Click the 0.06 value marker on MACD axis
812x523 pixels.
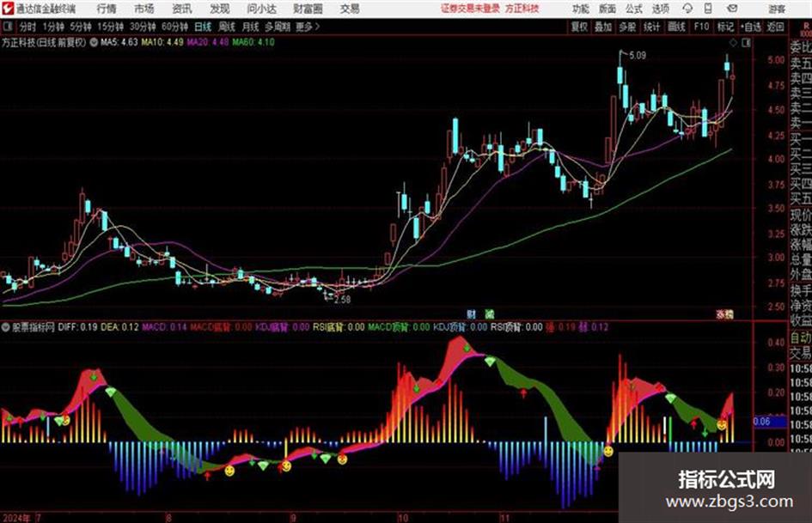click(761, 422)
